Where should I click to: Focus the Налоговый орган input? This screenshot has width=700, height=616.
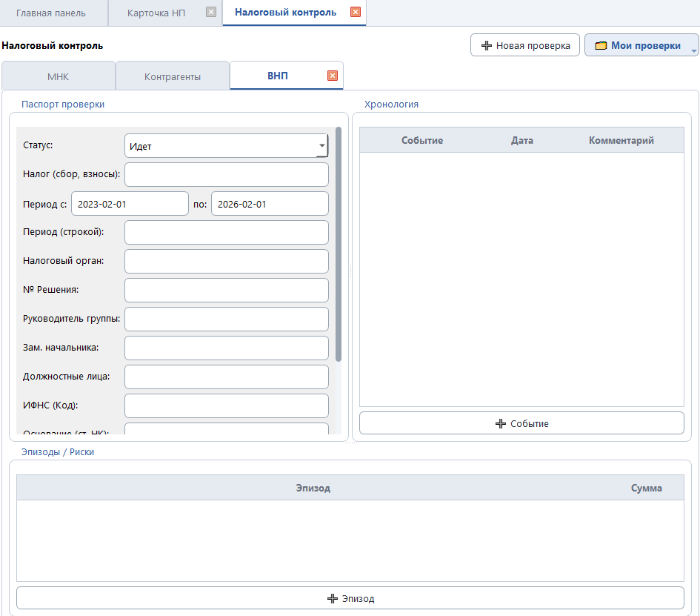point(226,261)
